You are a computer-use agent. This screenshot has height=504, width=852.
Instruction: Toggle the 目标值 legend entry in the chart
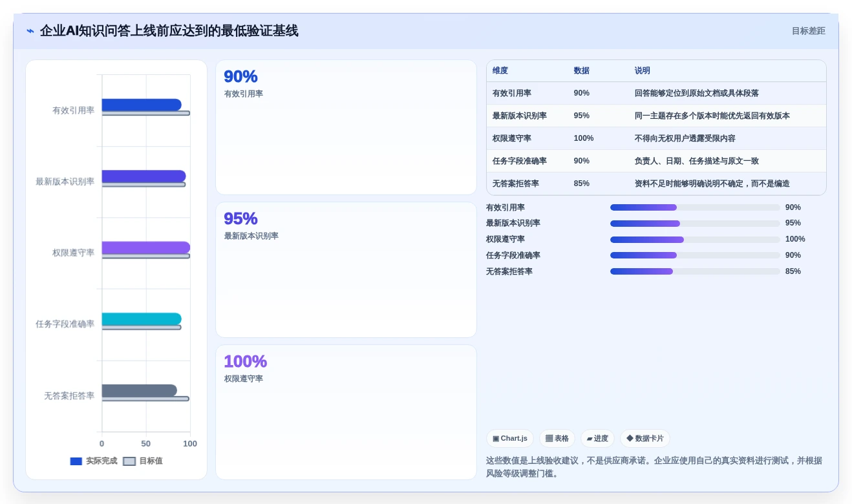(143, 461)
